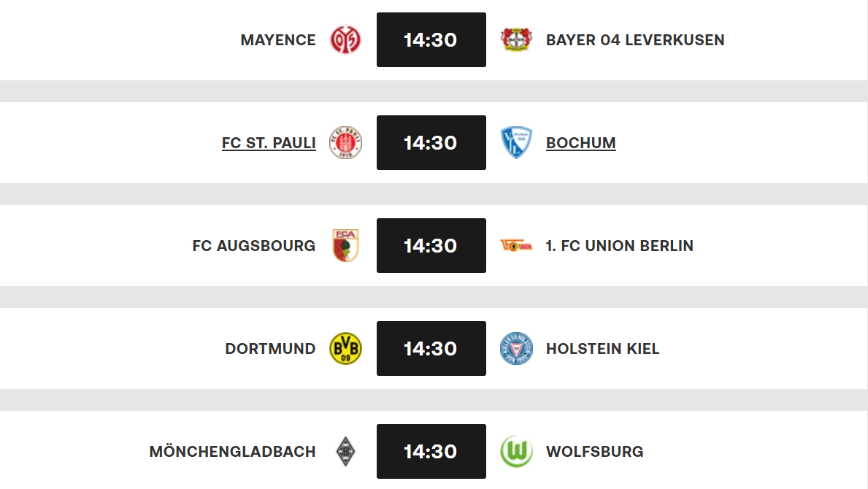Open the BOCHUM team page link
This screenshot has height=489, width=868.
tap(581, 143)
